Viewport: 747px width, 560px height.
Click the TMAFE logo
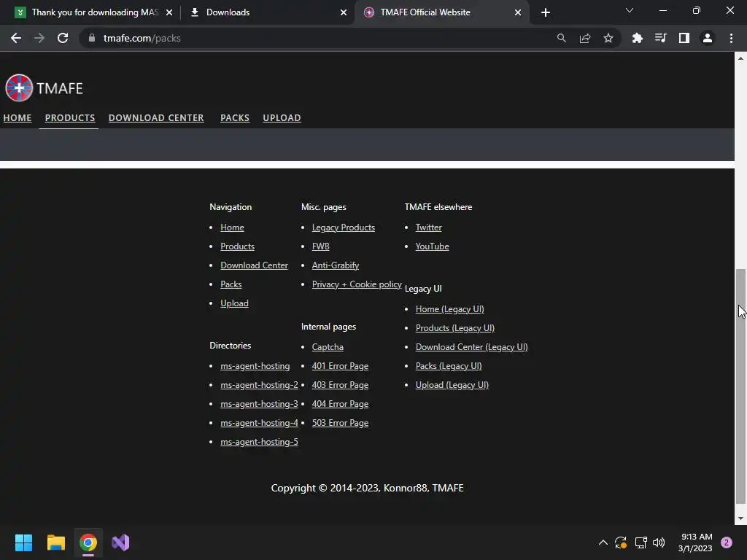tap(44, 88)
